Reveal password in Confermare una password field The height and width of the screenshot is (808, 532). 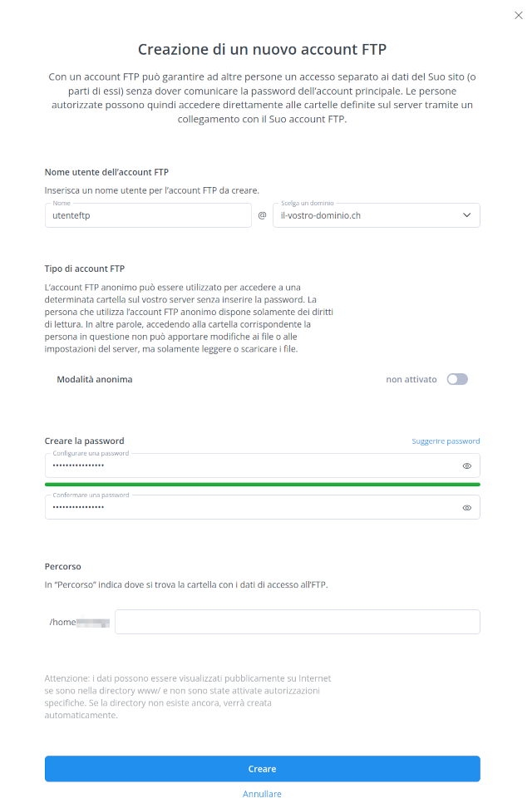pyautogui.click(x=467, y=508)
